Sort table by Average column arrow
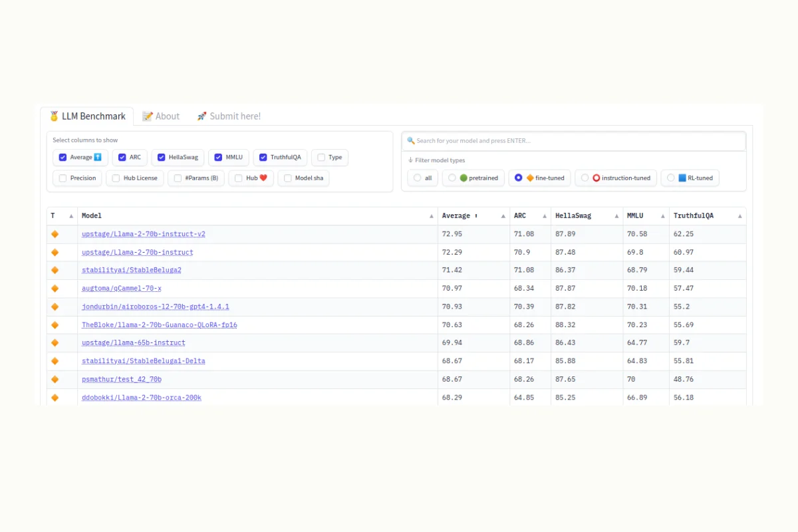 [x=503, y=216]
